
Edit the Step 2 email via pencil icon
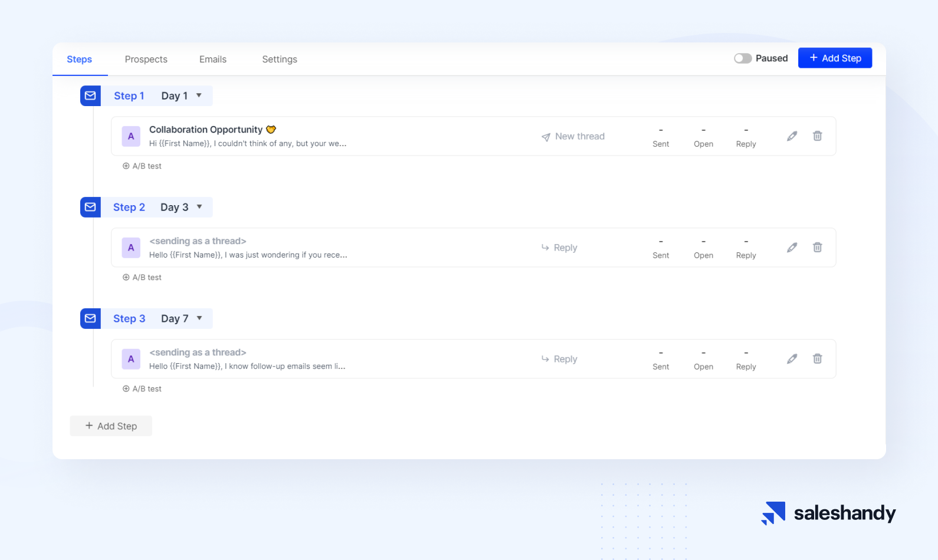792,248
